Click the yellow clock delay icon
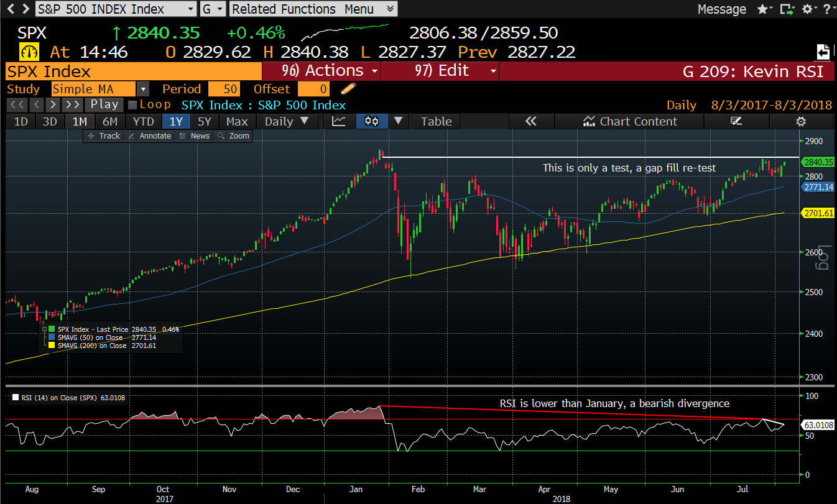 coord(29,52)
